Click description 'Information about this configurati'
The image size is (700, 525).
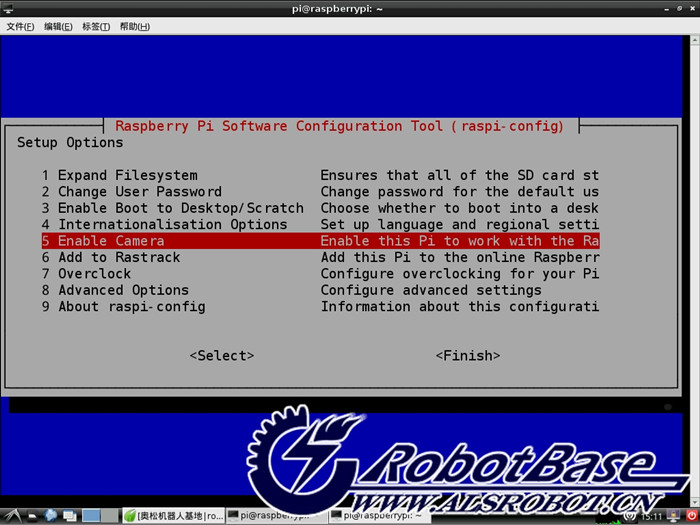coord(459,307)
